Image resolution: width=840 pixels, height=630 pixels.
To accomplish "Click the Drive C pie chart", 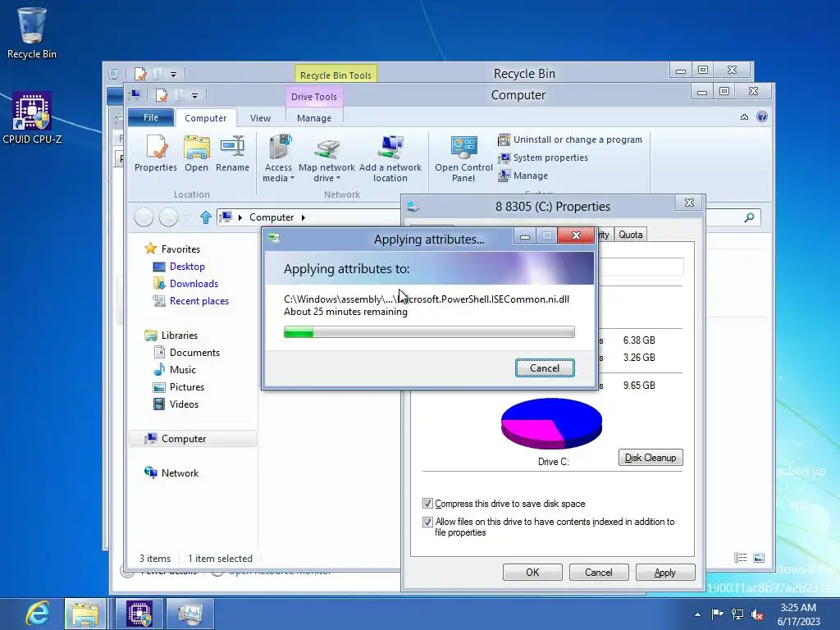I will click(552, 423).
